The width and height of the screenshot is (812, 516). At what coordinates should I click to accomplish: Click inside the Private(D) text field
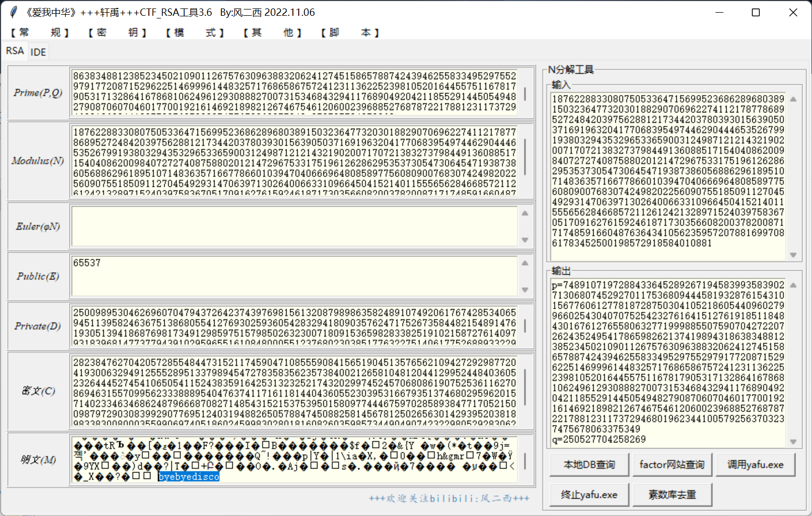(294, 326)
